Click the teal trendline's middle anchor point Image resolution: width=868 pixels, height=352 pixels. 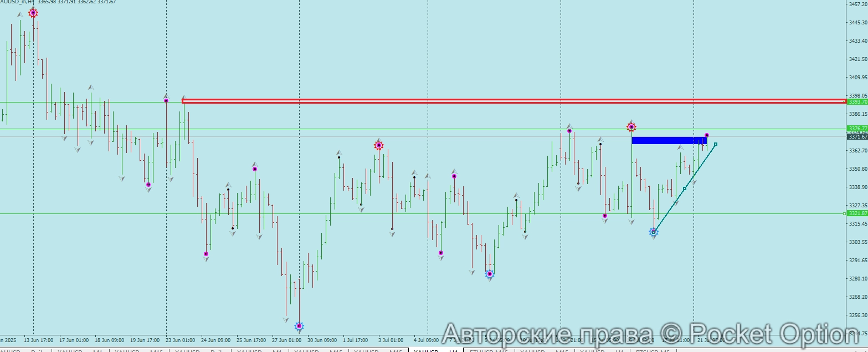685,188
